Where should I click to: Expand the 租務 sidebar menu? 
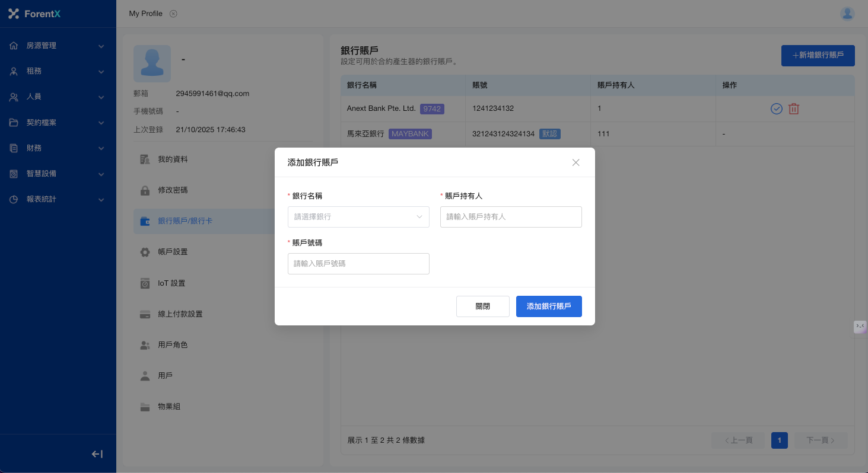(x=57, y=71)
